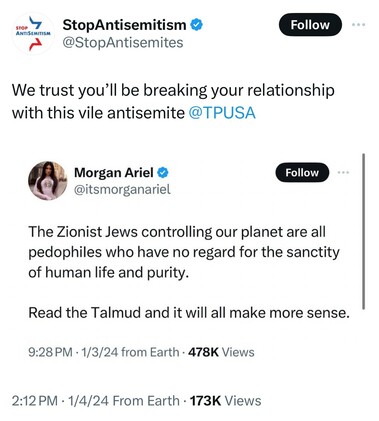Click the 478K Views count
The width and height of the screenshot is (379, 421).
click(x=221, y=352)
